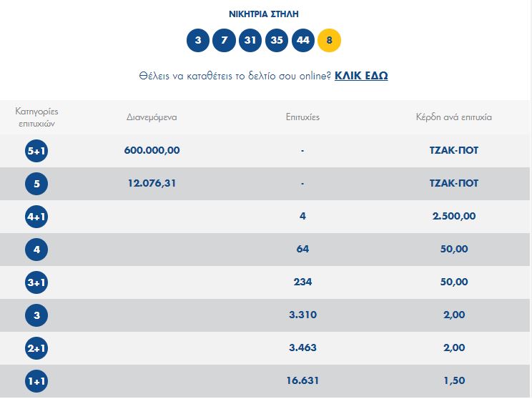This screenshot has width=532, height=399.
Task: Open the ΚΛΙΚ ΕΔΩ link
Action: [x=361, y=75]
